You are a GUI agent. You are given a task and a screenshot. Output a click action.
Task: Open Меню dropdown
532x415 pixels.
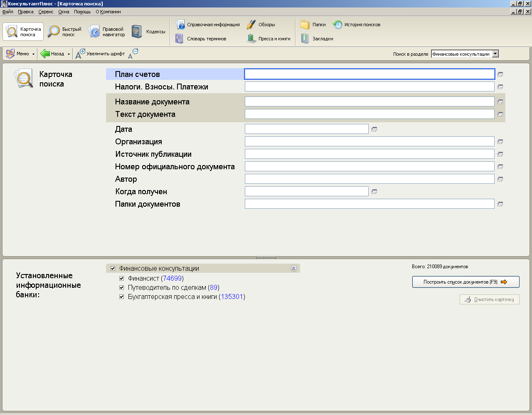pyautogui.click(x=20, y=54)
